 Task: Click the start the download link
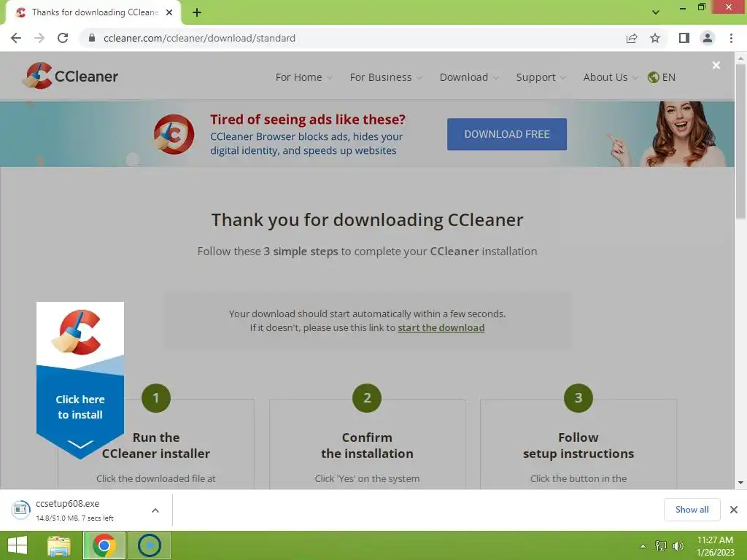click(441, 327)
